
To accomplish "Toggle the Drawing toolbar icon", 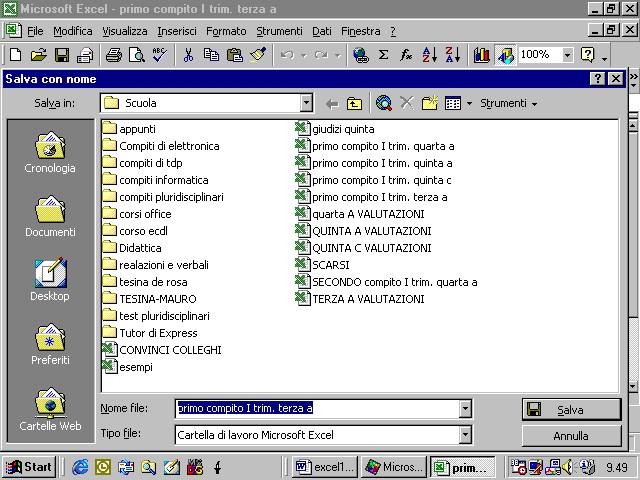I will tap(505, 55).
